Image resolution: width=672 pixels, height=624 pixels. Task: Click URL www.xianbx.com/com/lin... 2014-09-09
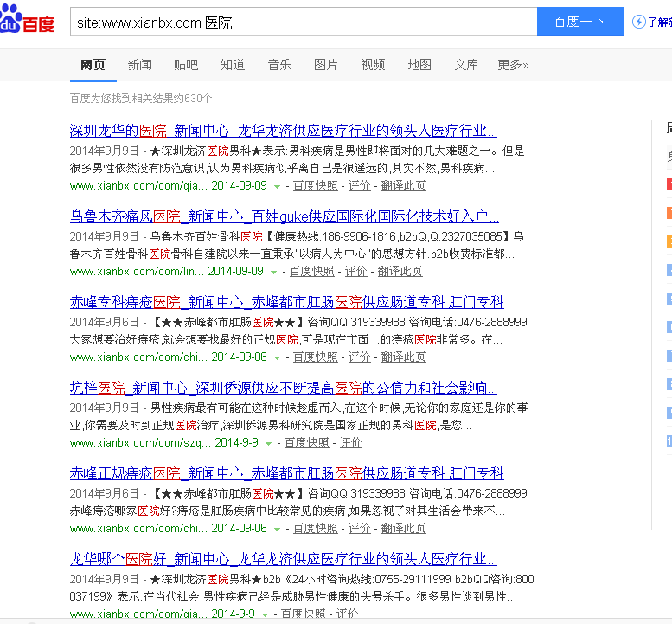pyautogui.click(x=167, y=272)
